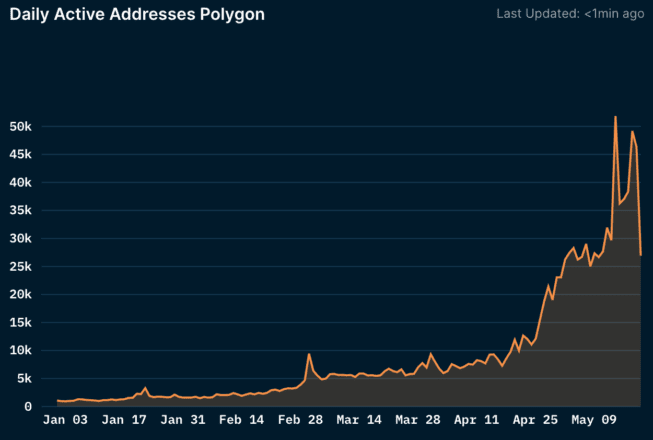Screen dimensions: 653x440
Task: Click the 30k y-axis label
Action: click(20, 239)
